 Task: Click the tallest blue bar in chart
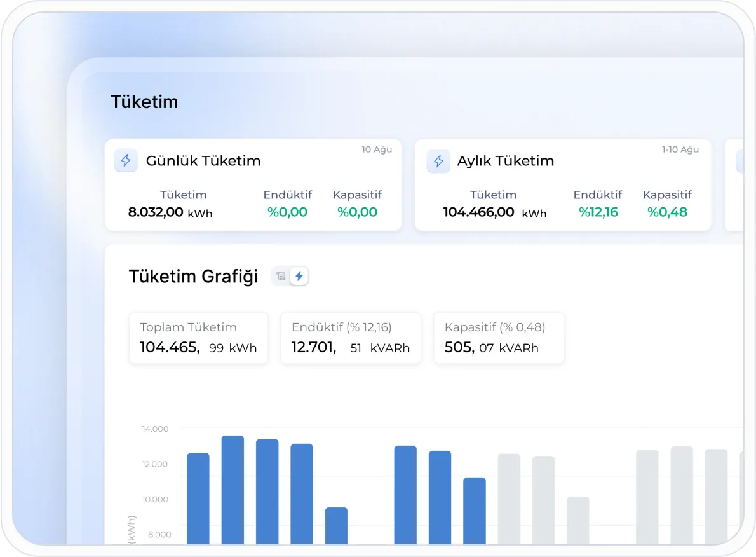tap(233, 490)
